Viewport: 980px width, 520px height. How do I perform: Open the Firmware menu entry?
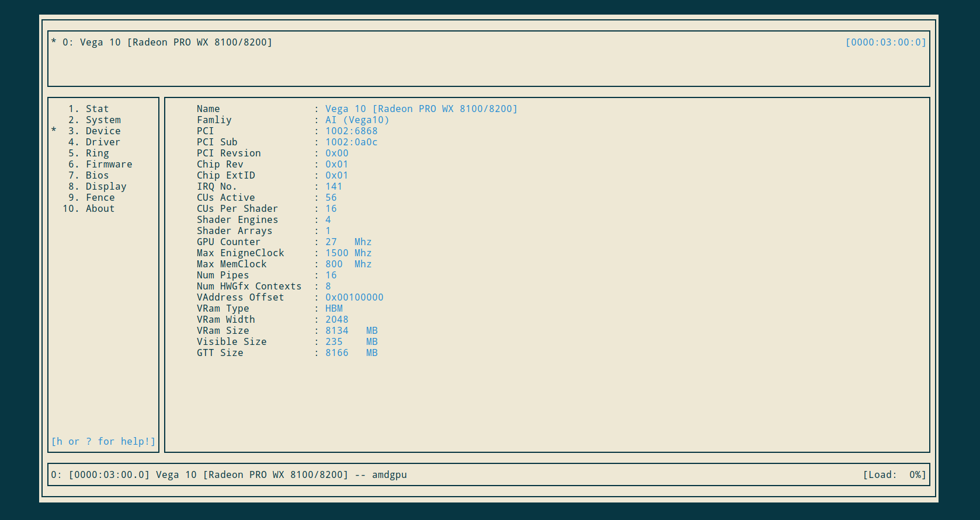click(x=100, y=164)
